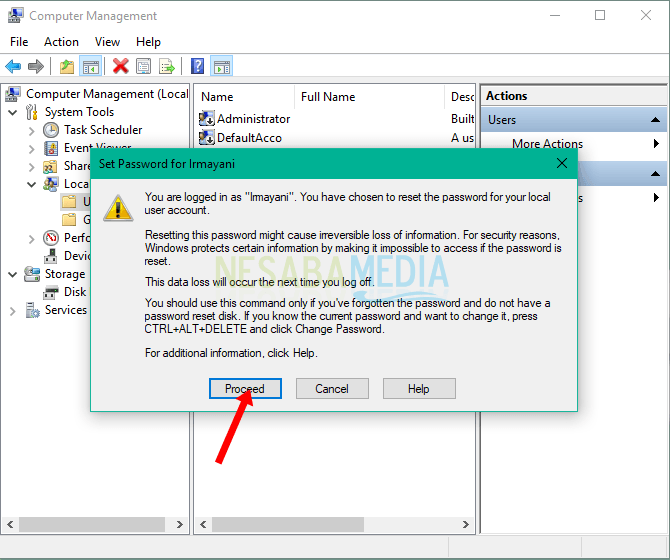Open the Action menu

[61, 42]
